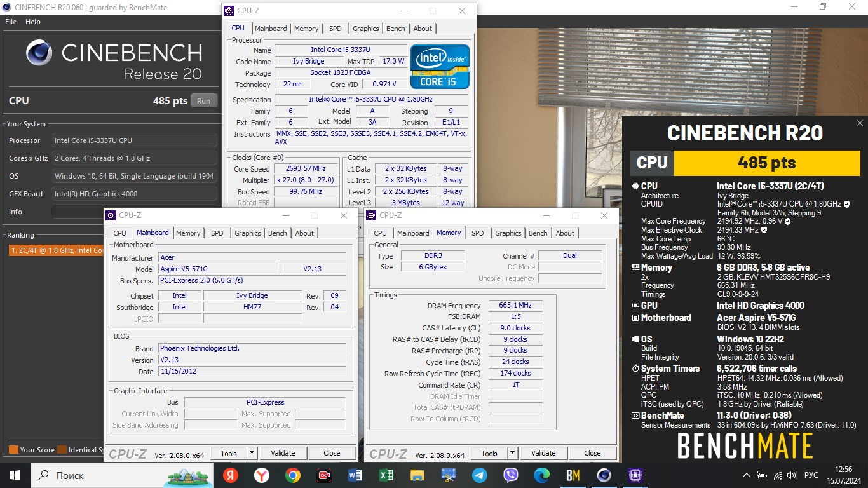Open the File menu in Cinebench
Image resolution: width=868 pixels, height=488 pixels.
[x=11, y=22]
